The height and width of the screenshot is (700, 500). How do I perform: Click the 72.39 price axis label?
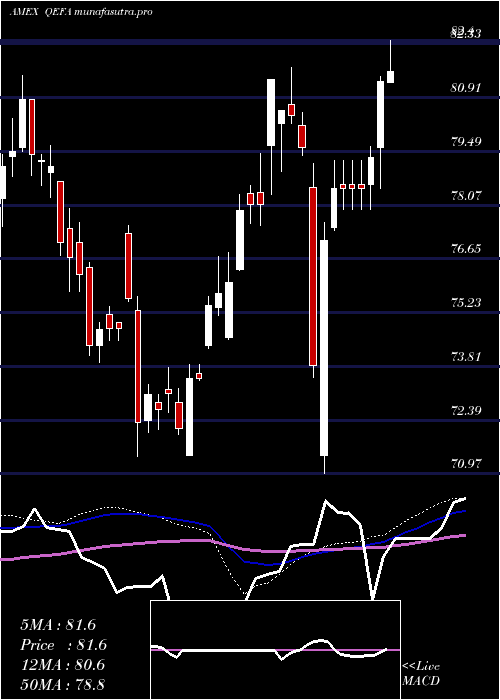[466, 410]
